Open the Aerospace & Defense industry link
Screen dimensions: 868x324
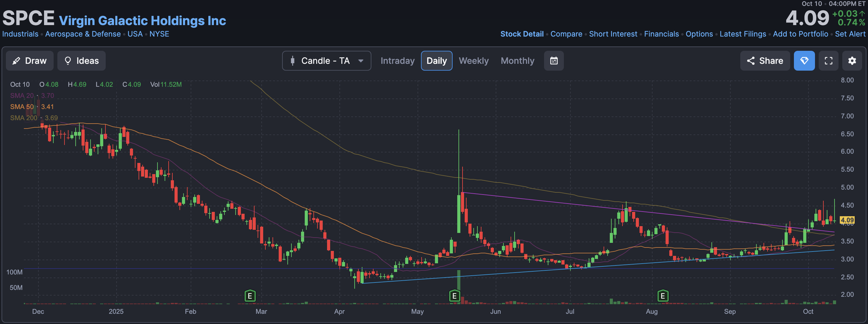(x=83, y=34)
